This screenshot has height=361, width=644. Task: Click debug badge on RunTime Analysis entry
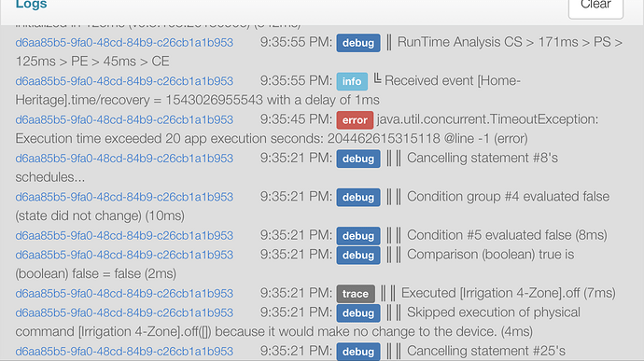coord(358,43)
